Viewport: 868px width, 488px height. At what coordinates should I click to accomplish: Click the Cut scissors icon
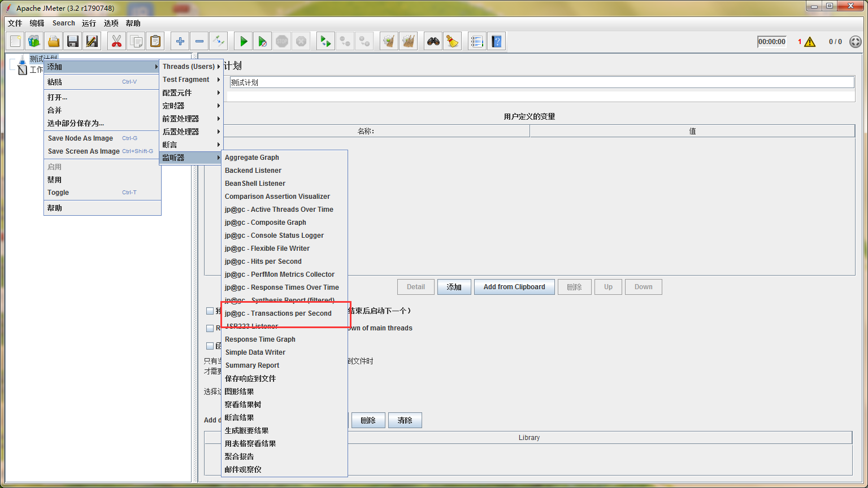[x=117, y=41]
